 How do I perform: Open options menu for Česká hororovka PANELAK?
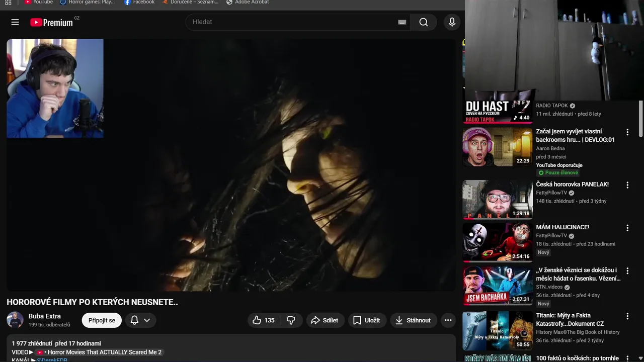point(627,185)
